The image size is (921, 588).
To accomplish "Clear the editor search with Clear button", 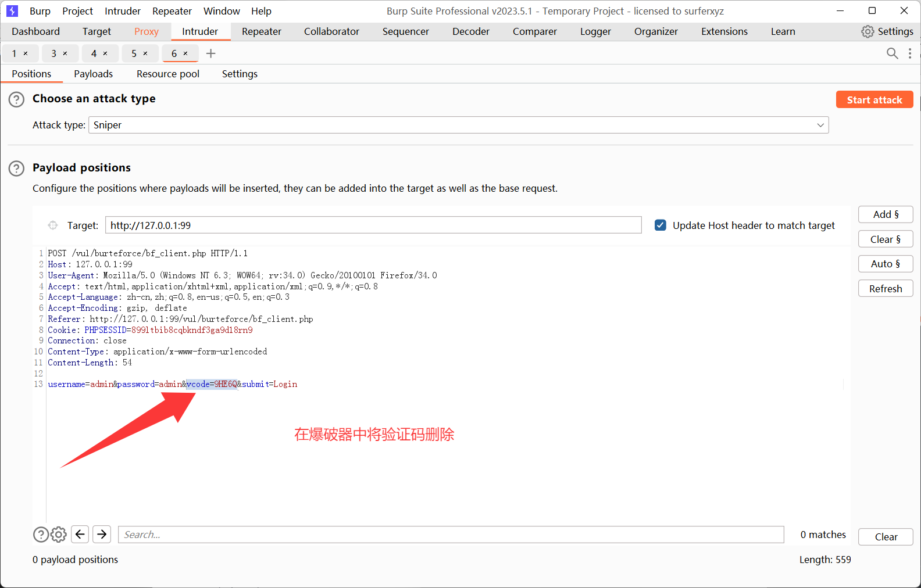I will click(886, 537).
